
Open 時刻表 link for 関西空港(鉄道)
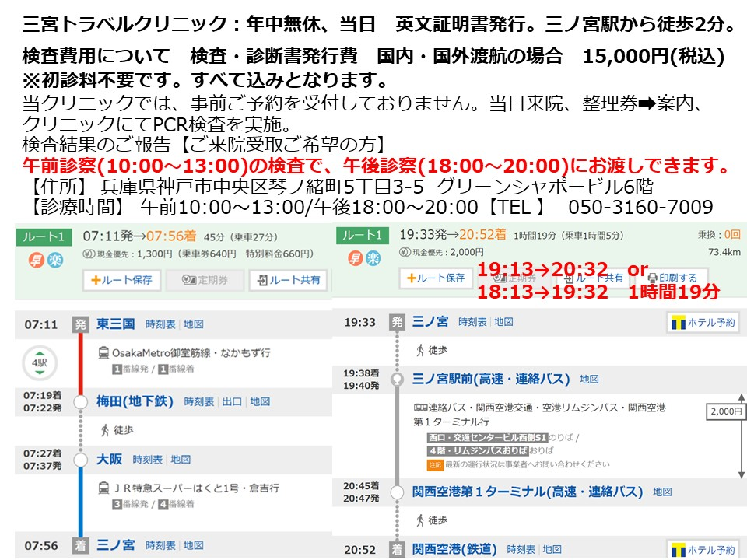[521, 550]
